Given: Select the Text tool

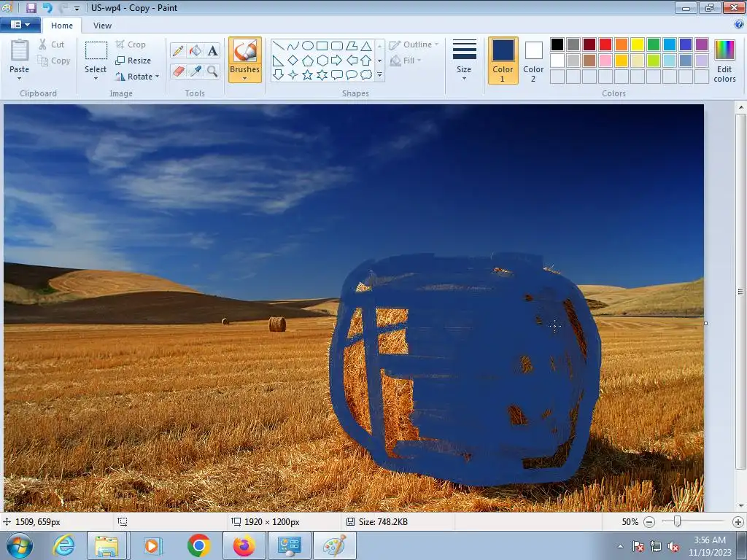Looking at the screenshot, I should pos(212,50).
